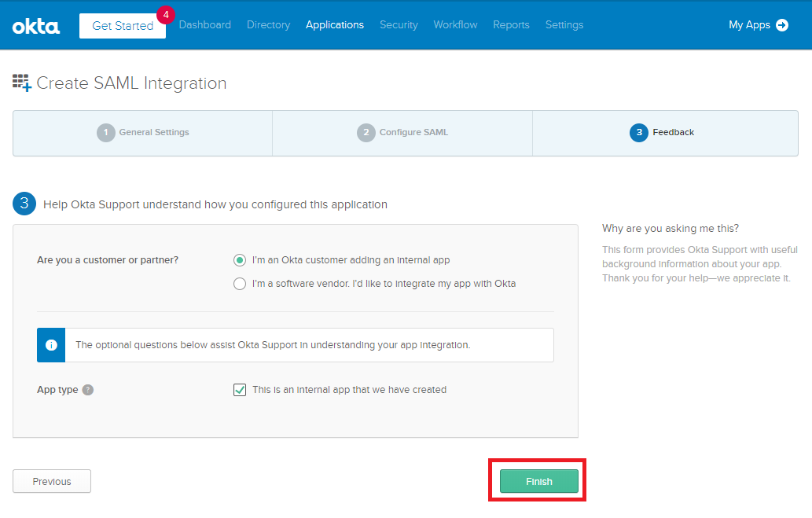This screenshot has height=518, width=812.
Task: Open the Dashboard menu
Action: 205,25
